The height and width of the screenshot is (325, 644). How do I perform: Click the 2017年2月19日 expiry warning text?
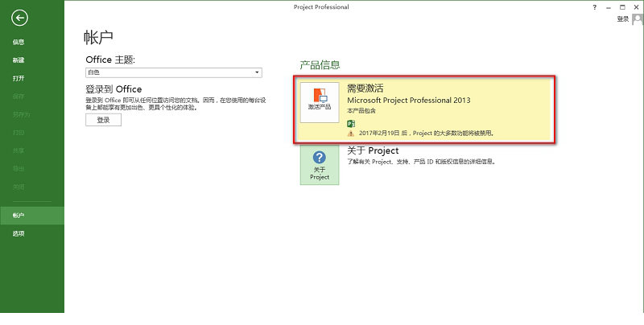(427, 134)
